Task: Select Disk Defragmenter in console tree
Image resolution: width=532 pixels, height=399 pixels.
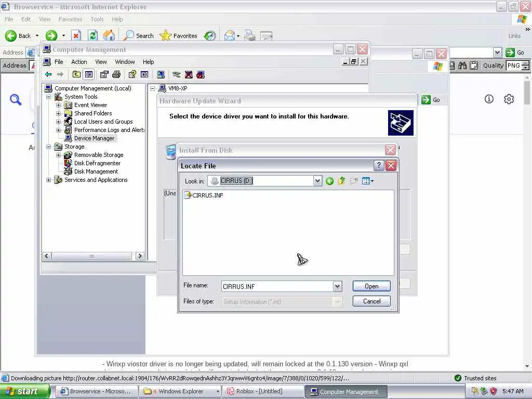Action: pos(97,163)
